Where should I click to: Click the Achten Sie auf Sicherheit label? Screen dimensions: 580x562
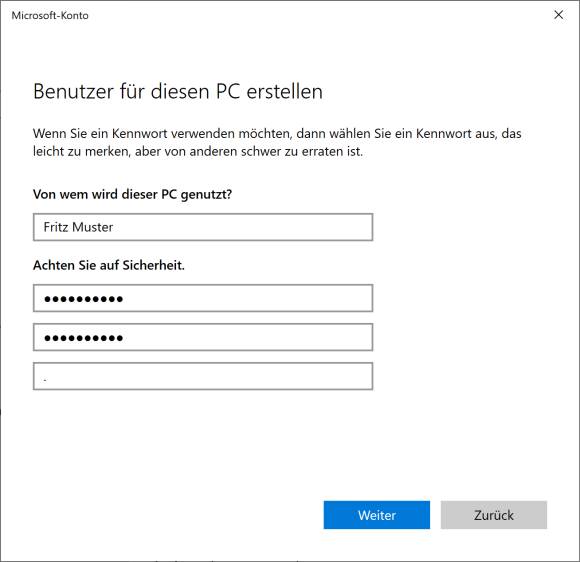109,265
